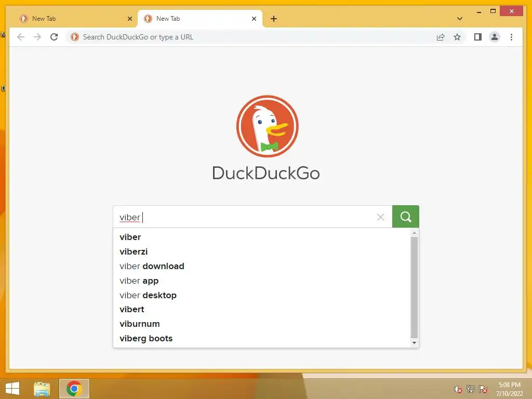Screen dimensions: 532x399
Task: Share this page via share icon
Action: point(441,37)
